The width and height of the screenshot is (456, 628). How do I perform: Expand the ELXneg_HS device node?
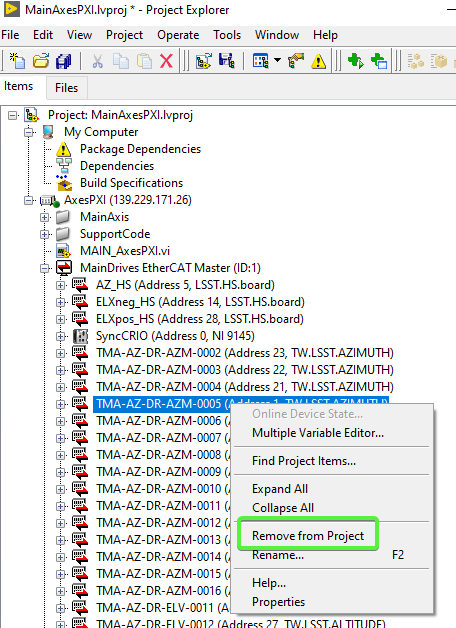click(x=60, y=302)
